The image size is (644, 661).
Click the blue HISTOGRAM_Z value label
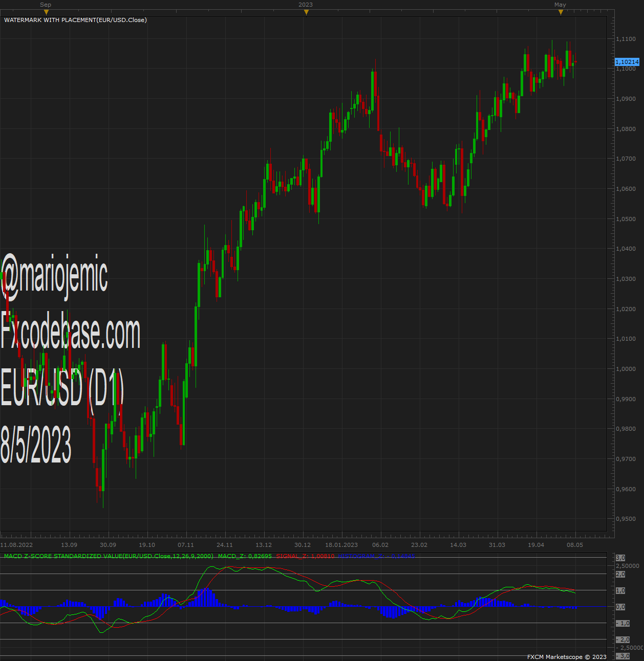pos(376,556)
